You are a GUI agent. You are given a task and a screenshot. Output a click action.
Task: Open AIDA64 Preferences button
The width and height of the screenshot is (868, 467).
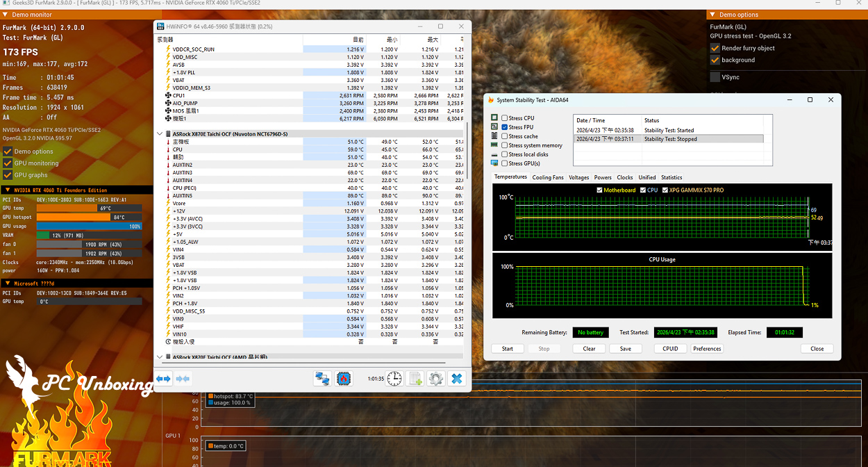tap(707, 349)
